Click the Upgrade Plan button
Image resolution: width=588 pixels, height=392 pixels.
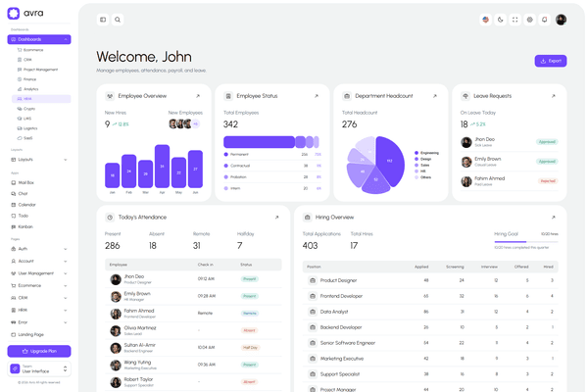pyautogui.click(x=39, y=351)
